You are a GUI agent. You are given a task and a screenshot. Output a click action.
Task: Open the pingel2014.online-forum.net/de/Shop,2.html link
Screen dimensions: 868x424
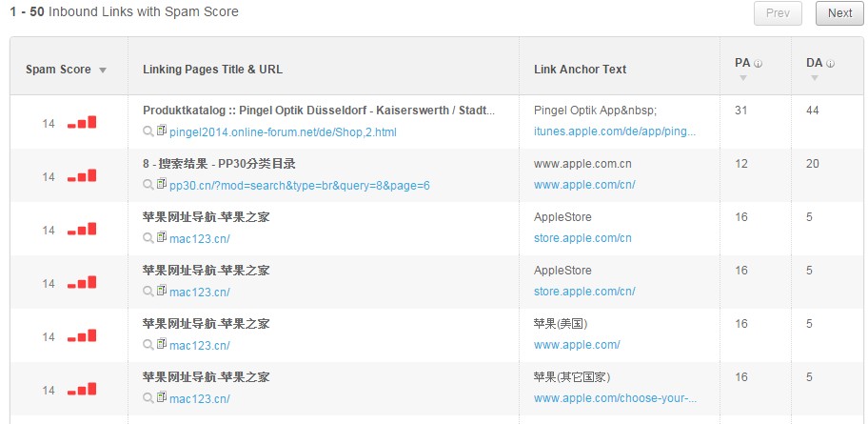coord(283,132)
